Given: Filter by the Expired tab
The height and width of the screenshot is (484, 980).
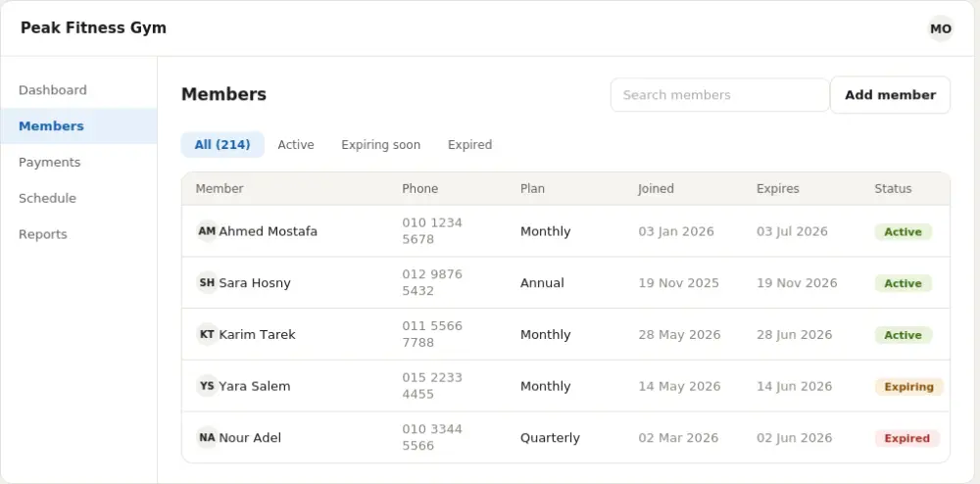Looking at the screenshot, I should [470, 145].
